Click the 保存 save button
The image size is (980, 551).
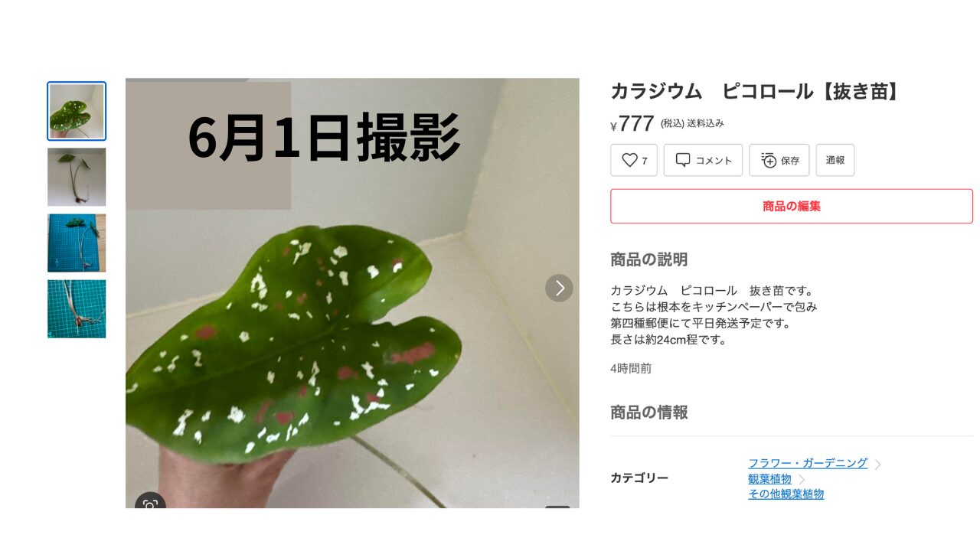coord(779,160)
